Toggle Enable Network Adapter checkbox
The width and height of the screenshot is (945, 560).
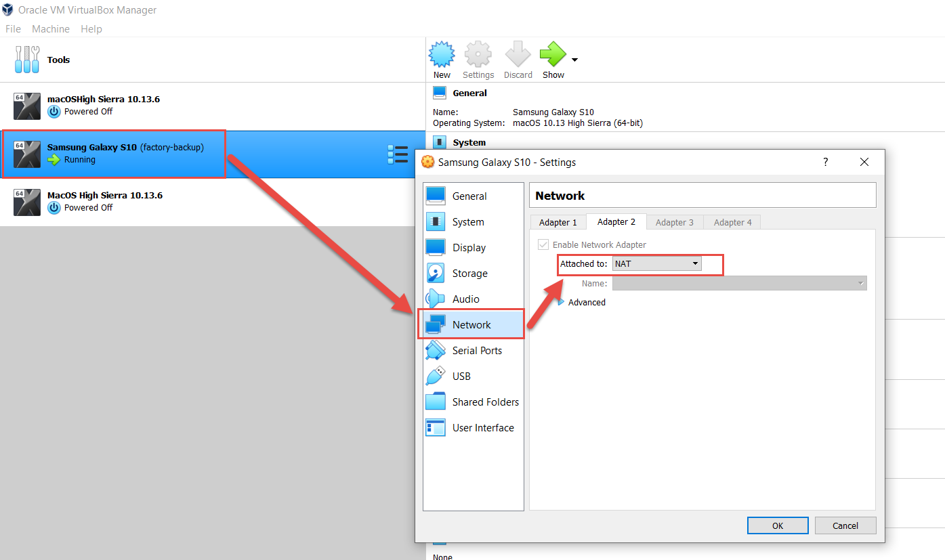[543, 244]
